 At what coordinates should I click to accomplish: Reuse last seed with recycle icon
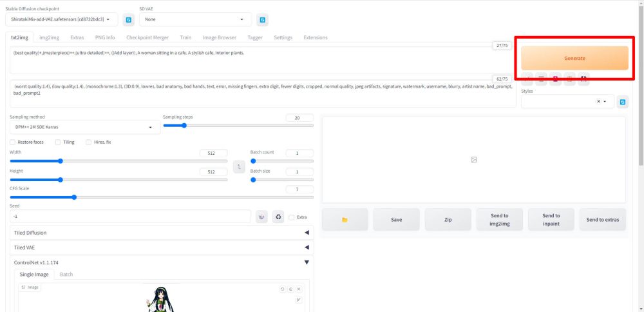(278, 217)
